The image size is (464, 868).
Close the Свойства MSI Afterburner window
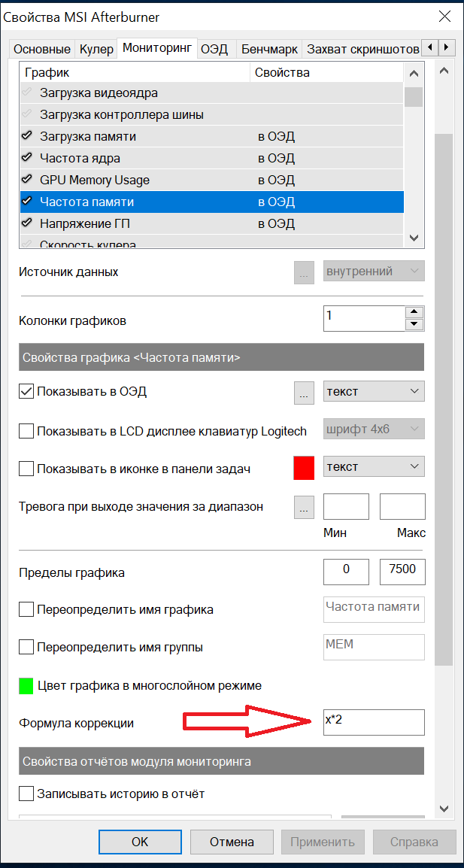click(x=444, y=17)
